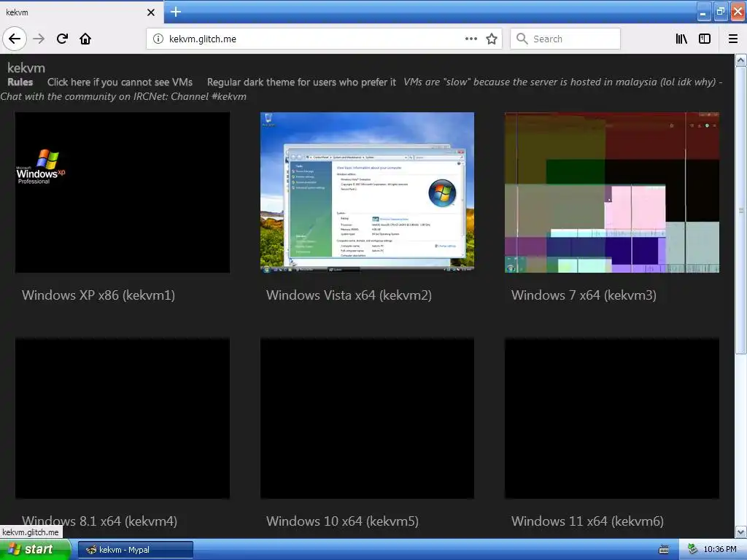Open the hamburger application menu
The height and width of the screenshot is (560, 747).
pos(733,39)
